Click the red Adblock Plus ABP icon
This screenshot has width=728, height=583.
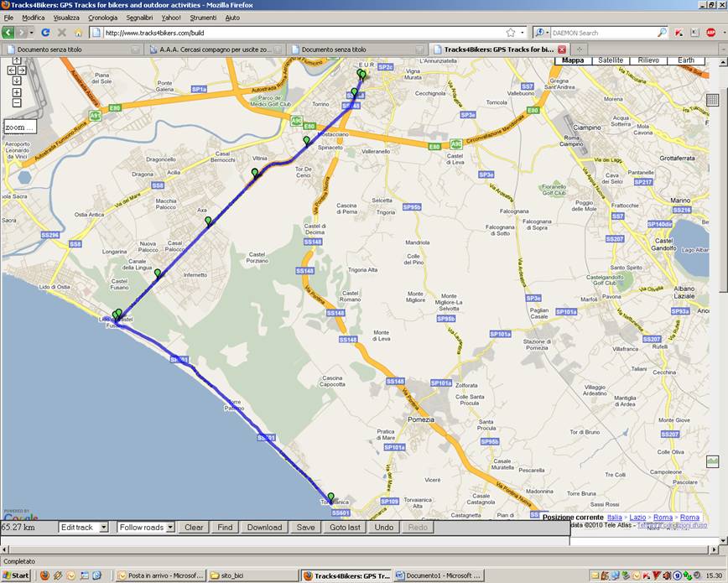pyautogui.click(x=710, y=33)
